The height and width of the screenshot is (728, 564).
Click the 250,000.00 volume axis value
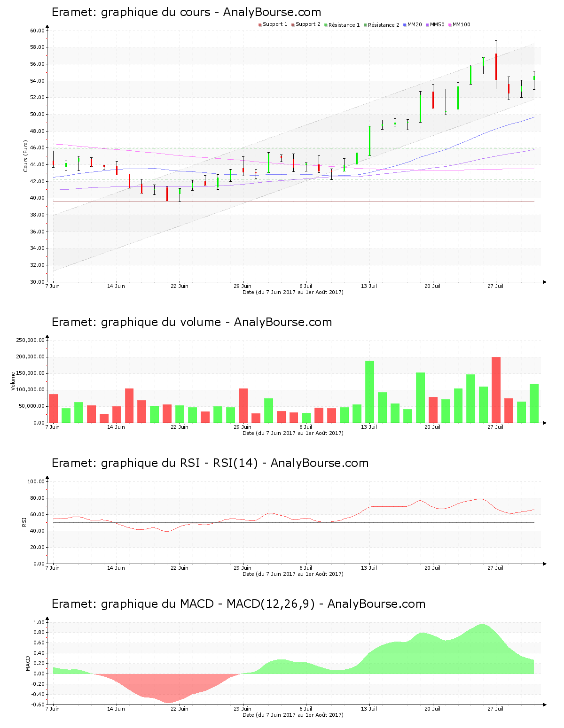coord(30,341)
